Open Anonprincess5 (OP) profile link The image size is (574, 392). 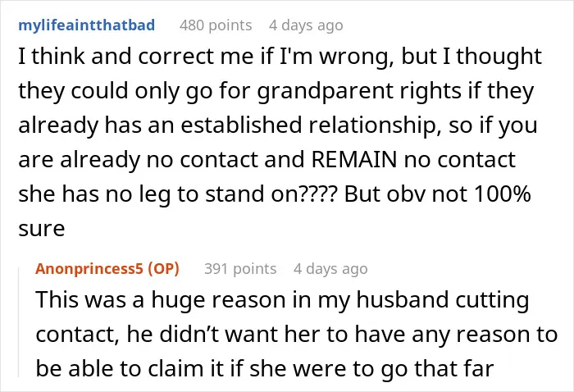[x=107, y=269]
